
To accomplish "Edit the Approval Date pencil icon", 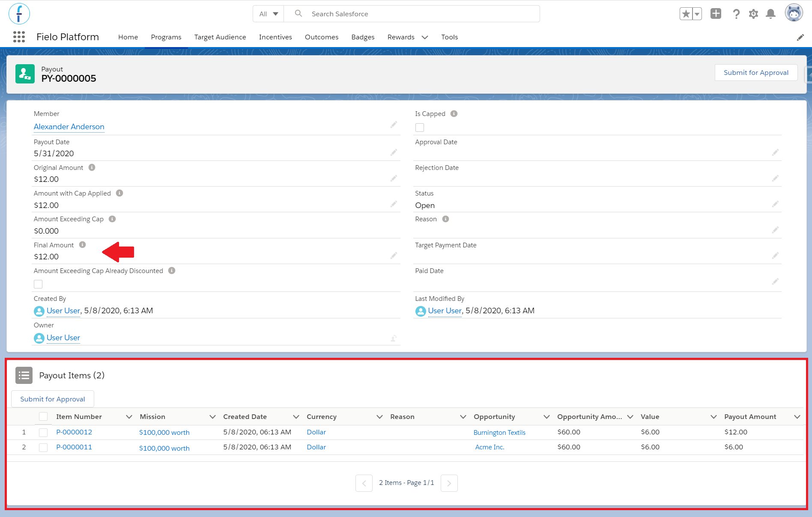I will [x=775, y=152].
